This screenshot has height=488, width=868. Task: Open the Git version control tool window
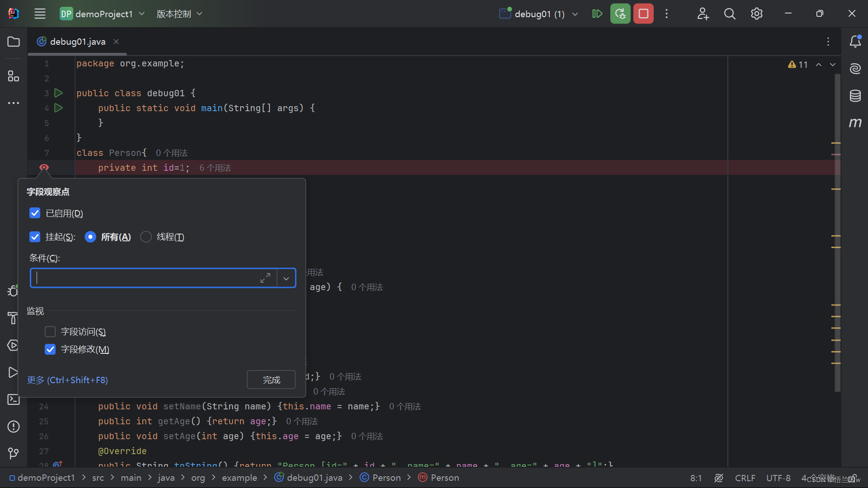tap(14, 453)
